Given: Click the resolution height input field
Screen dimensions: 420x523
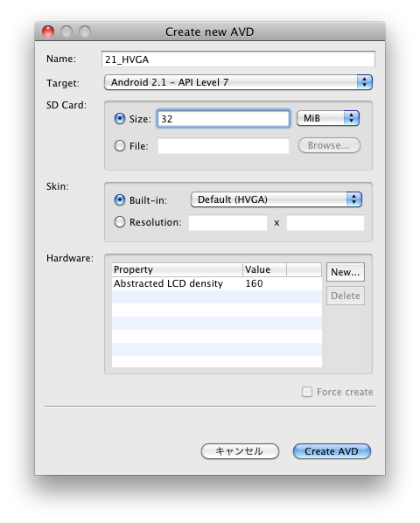Looking at the screenshot, I should pos(325,222).
